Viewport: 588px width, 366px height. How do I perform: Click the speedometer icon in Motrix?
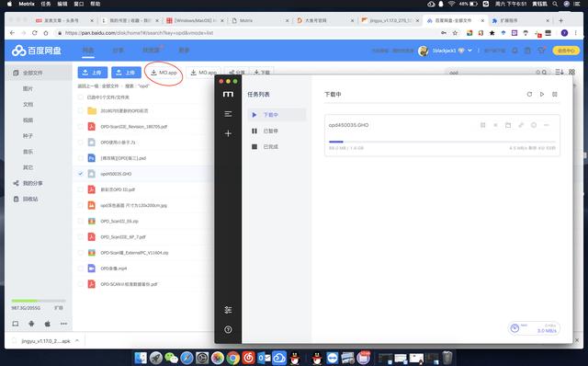pyautogui.click(x=514, y=328)
